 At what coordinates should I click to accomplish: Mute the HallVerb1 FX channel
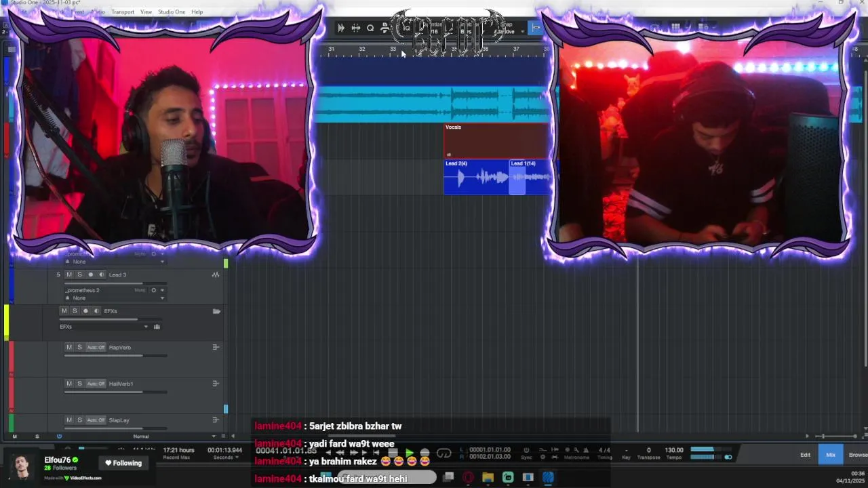click(x=68, y=384)
